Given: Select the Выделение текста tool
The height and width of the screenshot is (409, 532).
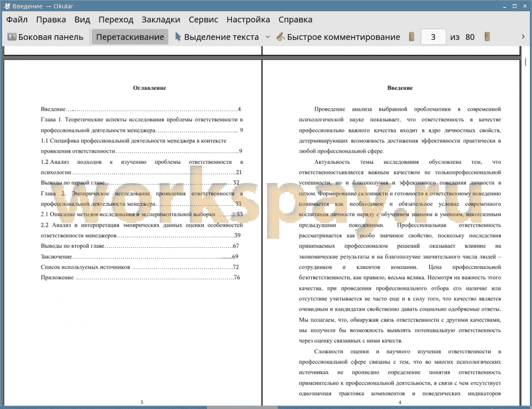Looking at the screenshot, I should click(217, 37).
